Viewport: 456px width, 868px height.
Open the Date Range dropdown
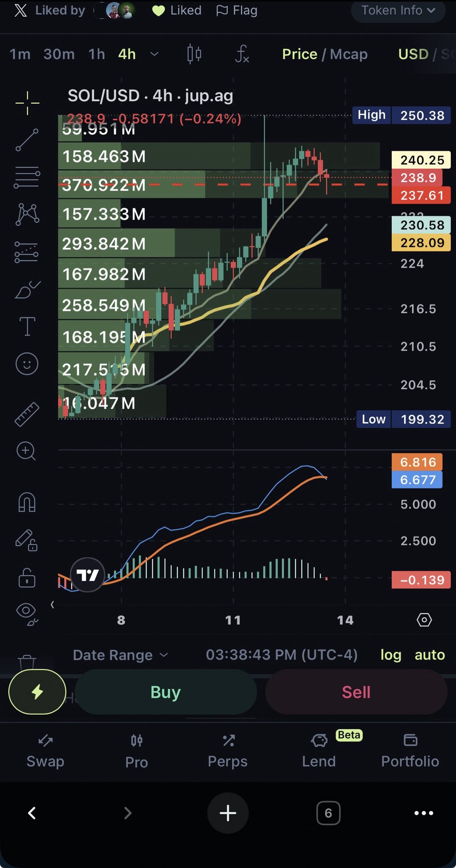120,655
